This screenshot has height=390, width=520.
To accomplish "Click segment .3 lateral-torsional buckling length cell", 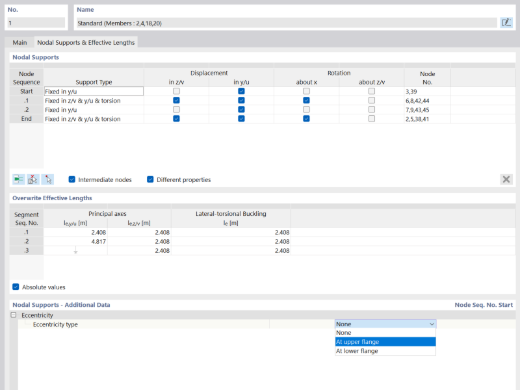I will pos(231,250).
